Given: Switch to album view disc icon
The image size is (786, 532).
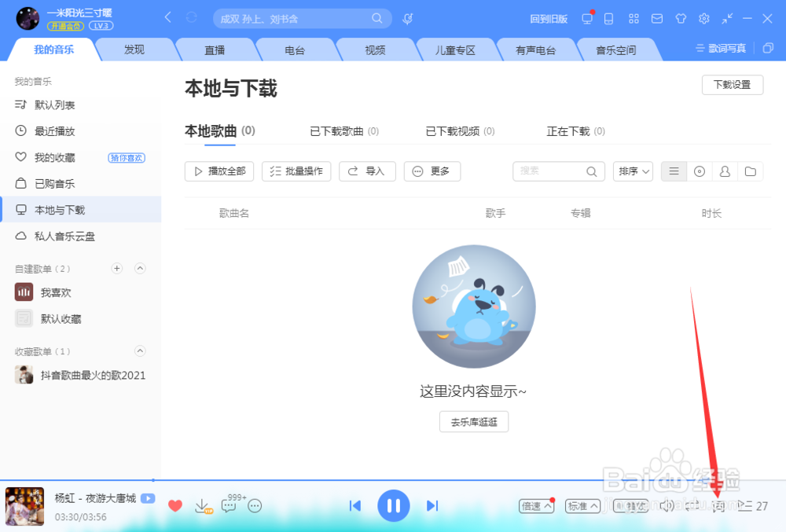Looking at the screenshot, I should [700, 171].
